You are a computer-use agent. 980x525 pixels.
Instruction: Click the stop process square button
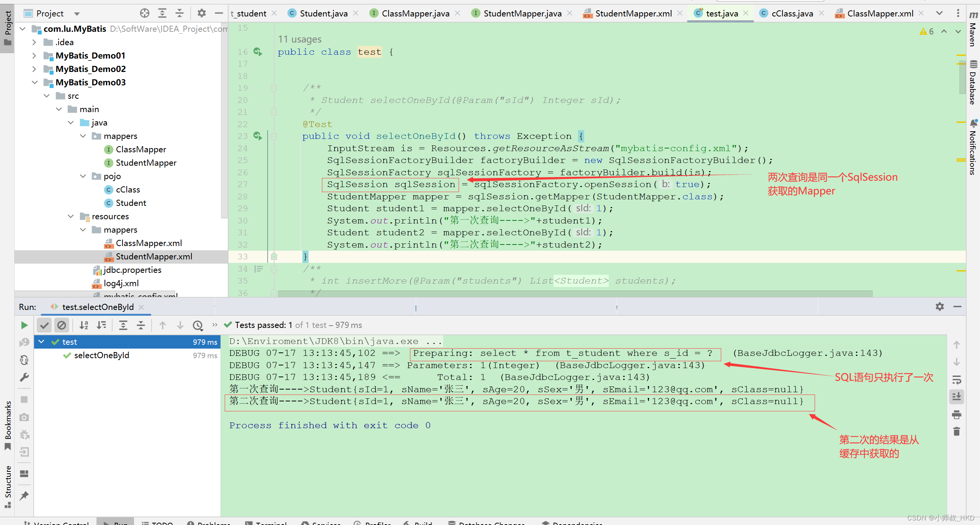[x=24, y=399]
